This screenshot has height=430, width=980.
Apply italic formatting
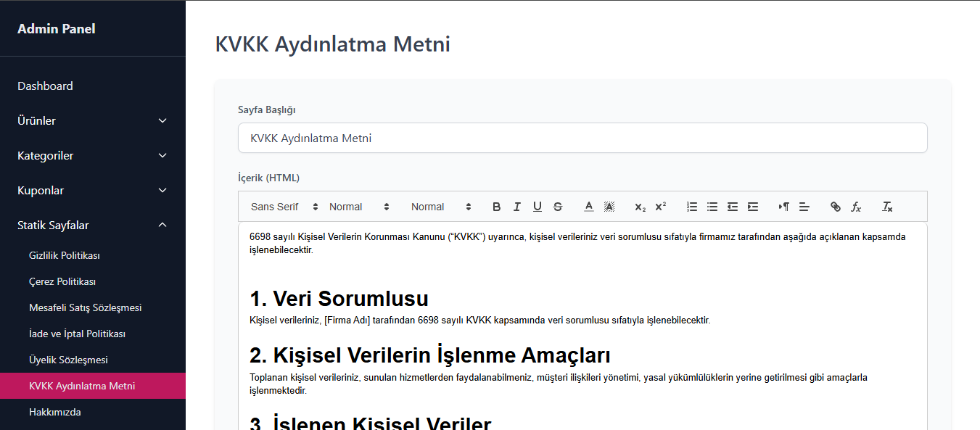coord(517,207)
